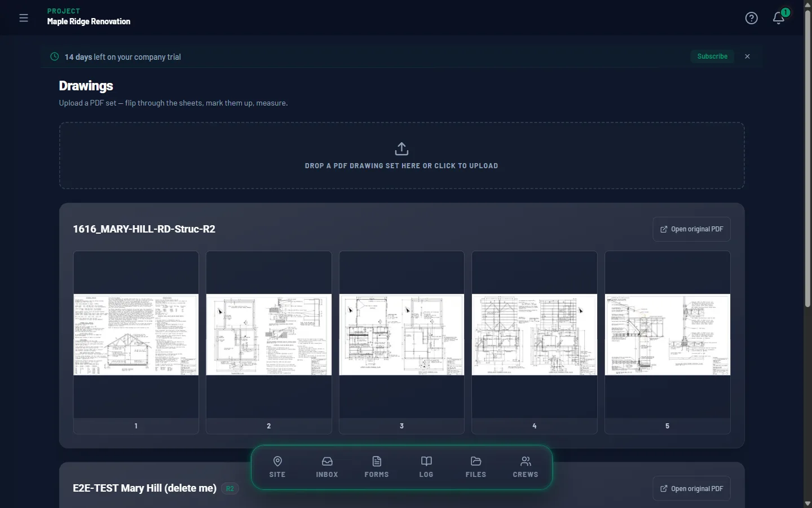
Task: Click the Maple Ridge Renovation project name
Action: tap(89, 21)
